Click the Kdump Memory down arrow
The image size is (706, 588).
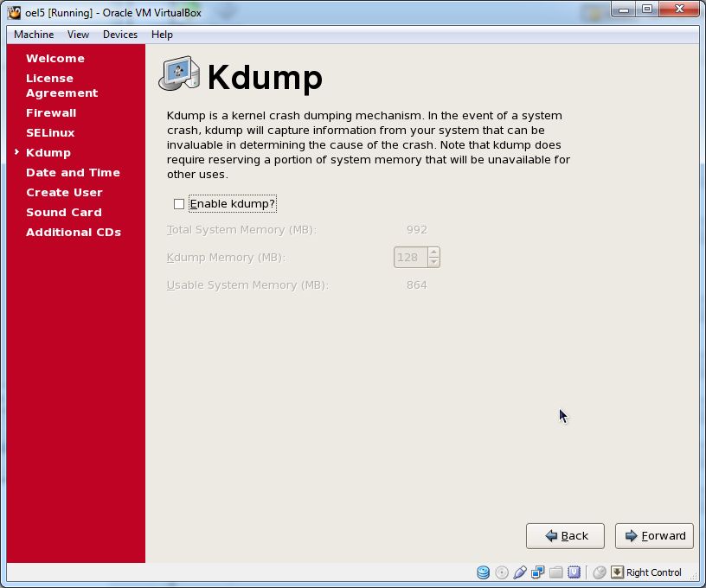tap(433, 262)
